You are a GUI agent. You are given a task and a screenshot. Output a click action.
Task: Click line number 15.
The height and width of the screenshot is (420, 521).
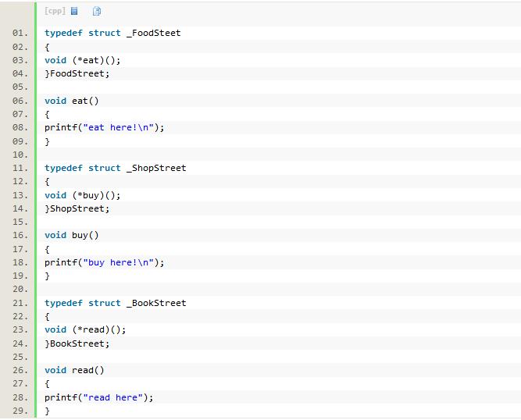[20, 222]
